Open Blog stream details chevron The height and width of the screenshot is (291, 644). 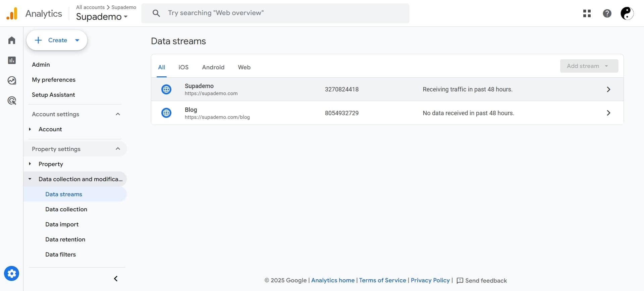coord(608,113)
